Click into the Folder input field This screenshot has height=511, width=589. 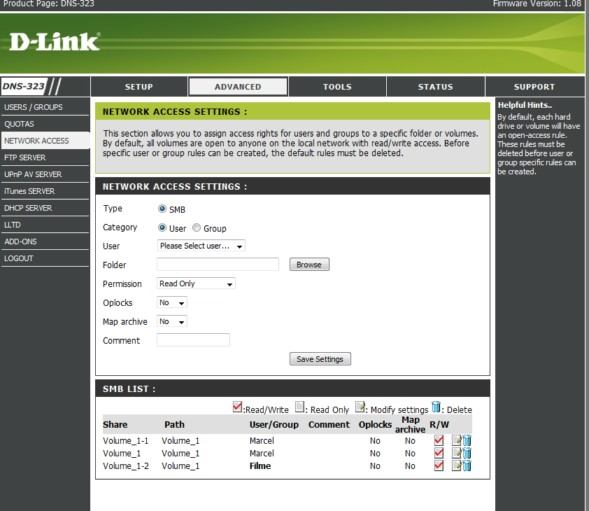coord(218,265)
